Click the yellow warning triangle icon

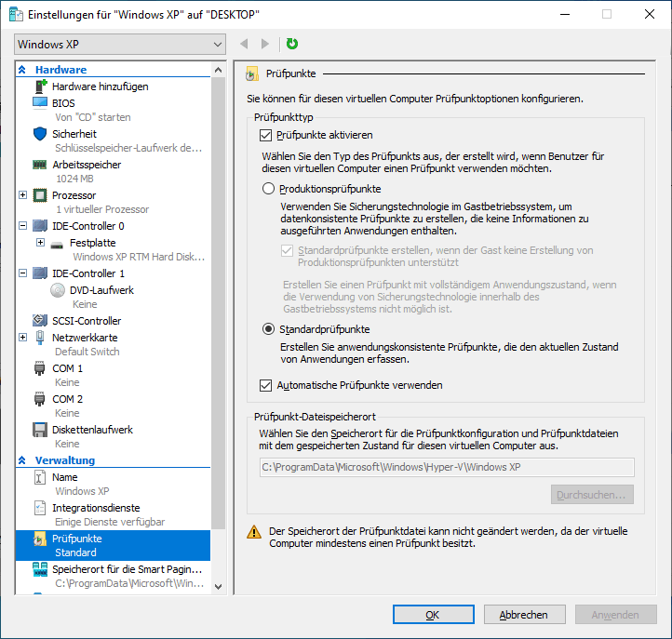254,532
